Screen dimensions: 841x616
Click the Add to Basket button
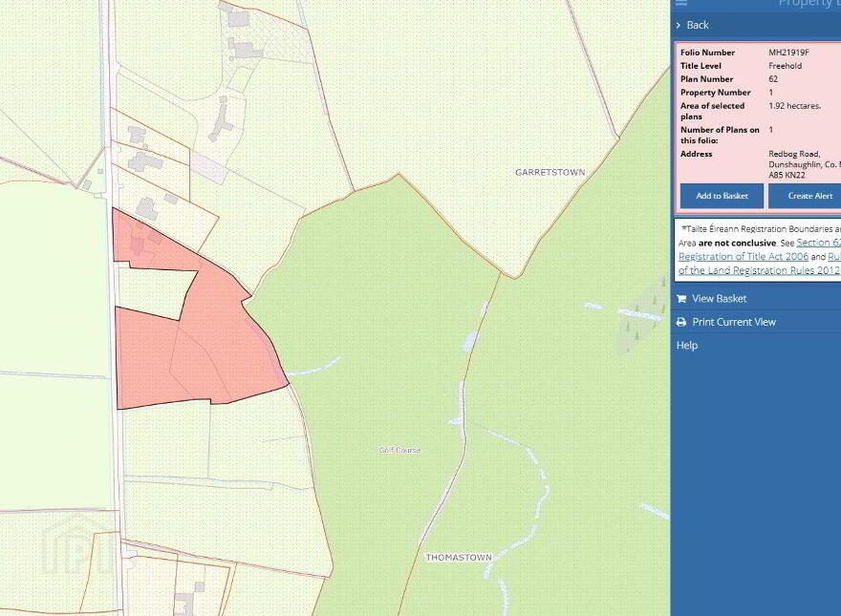(x=722, y=196)
